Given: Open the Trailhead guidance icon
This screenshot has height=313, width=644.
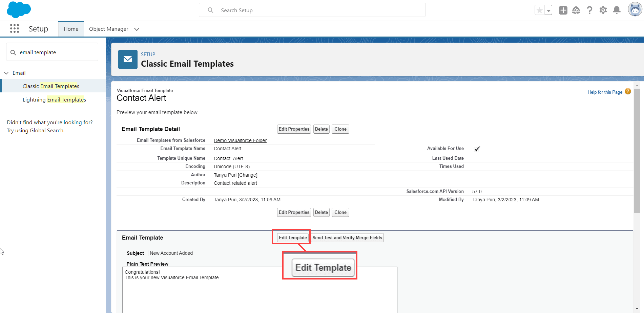Looking at the screenshot, I should click(x=576, y=10).
